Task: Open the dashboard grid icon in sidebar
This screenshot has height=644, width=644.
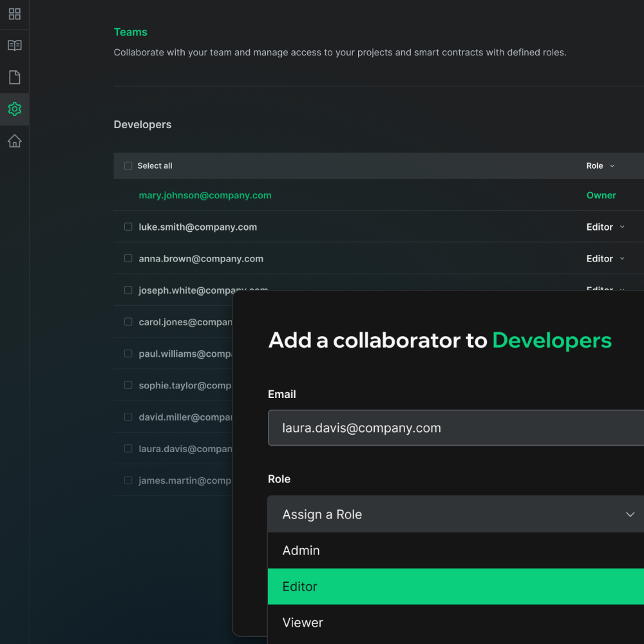Action: pyautogui.click(x=14, y=14)
